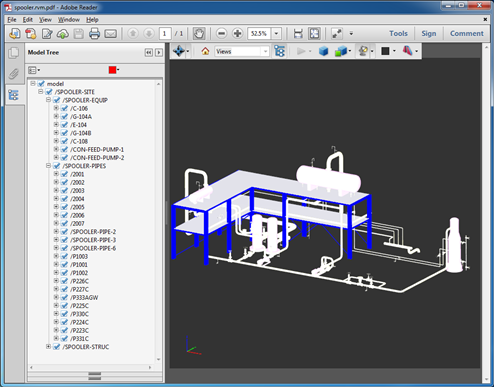Click the 3D home default view icon
The image size is (494, 387).
tap(205, 51)
